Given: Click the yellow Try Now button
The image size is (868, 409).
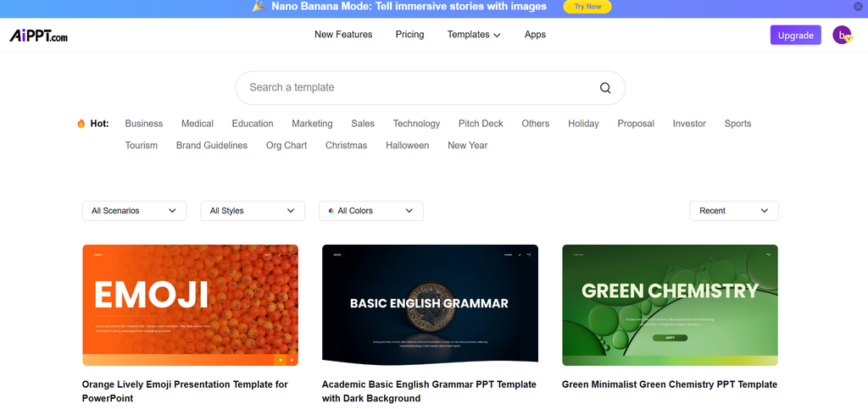Looking at the screenshot, I should click(x=587, y=7).
